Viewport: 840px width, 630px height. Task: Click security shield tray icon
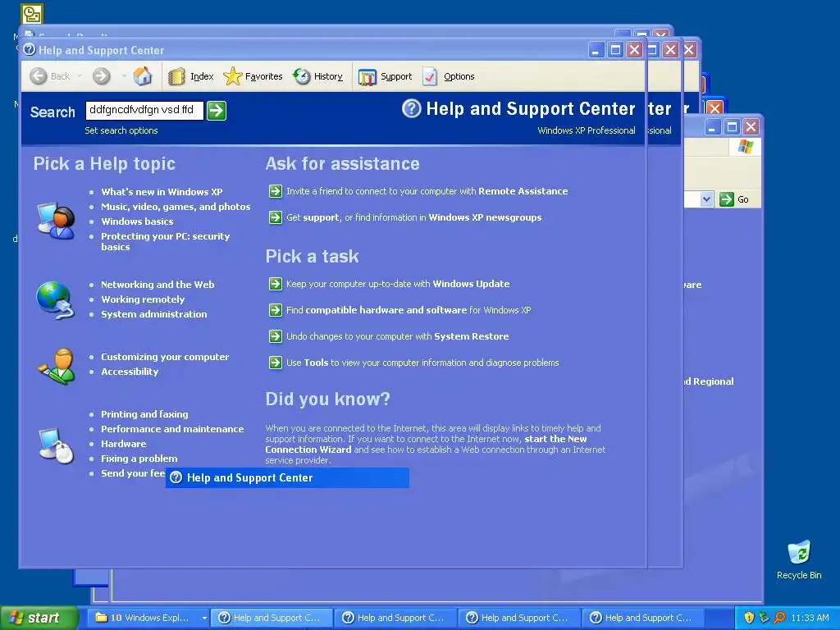pos(749,618)
